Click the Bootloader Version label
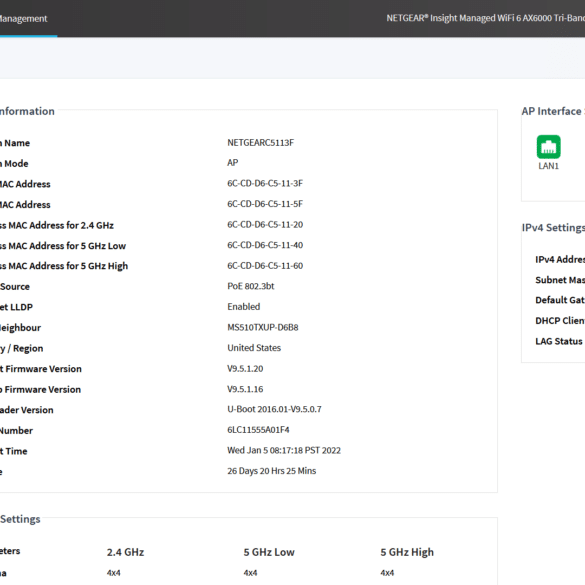 click(26, 410)
